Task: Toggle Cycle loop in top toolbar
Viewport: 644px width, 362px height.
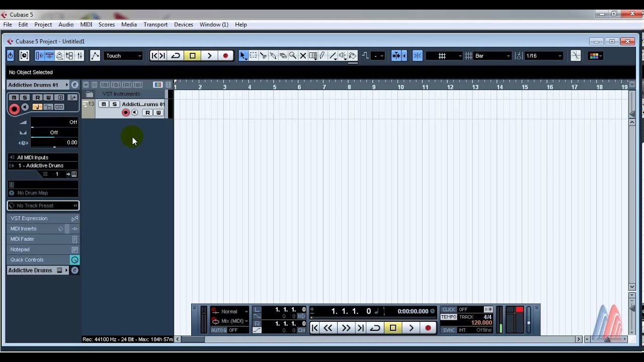Action: pyautogui.click(x=176, y=56)
